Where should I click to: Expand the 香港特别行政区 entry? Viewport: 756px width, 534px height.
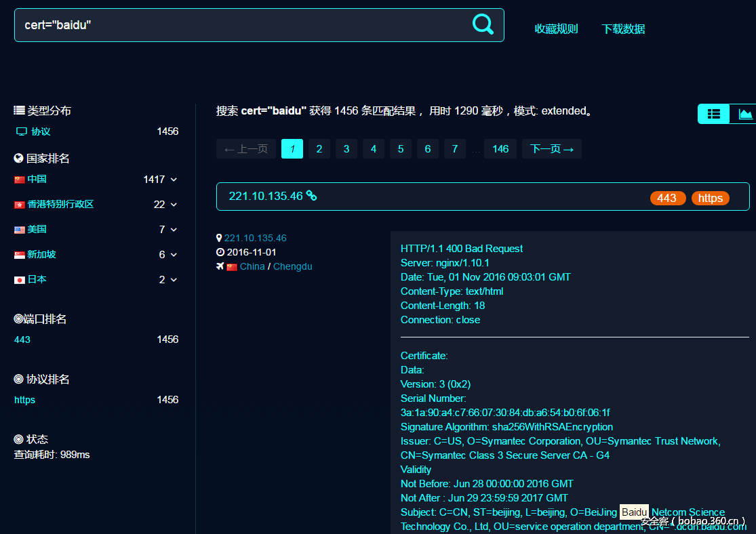175,204
